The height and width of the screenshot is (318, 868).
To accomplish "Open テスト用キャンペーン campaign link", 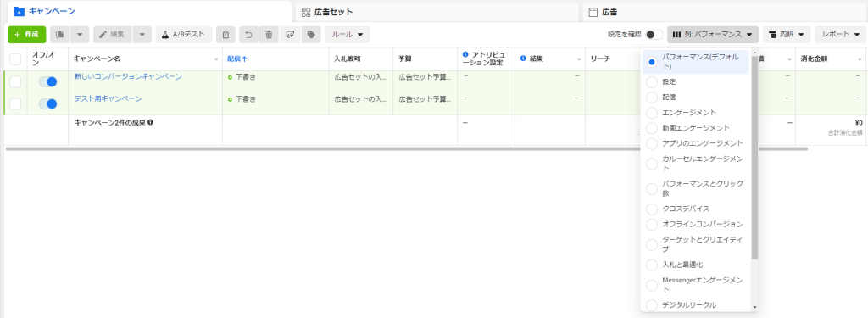I will tap(108, 98).
